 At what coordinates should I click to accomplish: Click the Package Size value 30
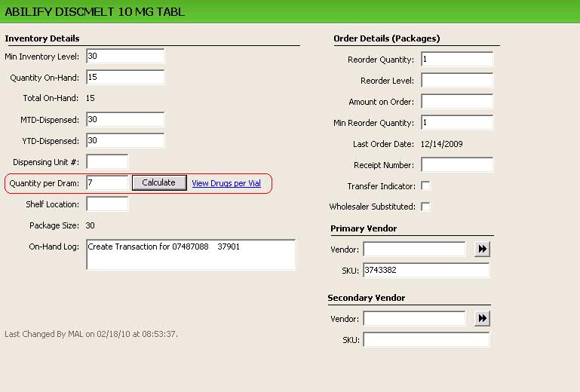point(91,225)
